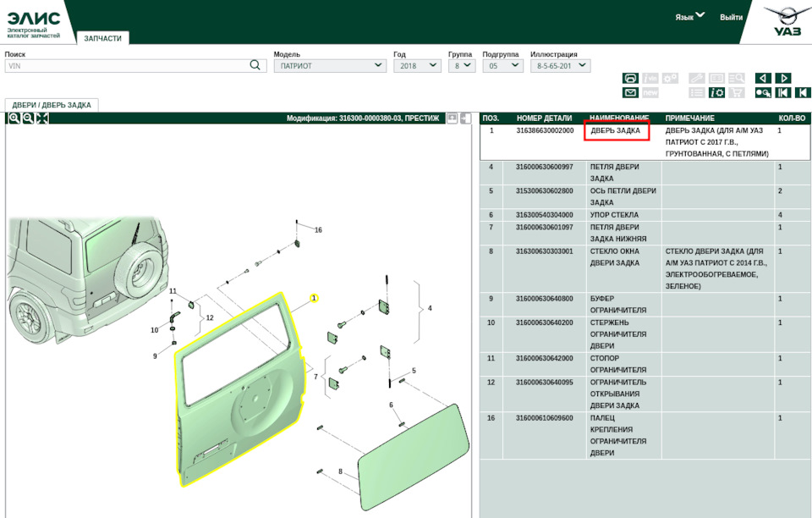
Task: Click callout number 4 beside hinge bracket
Action: 430,308
